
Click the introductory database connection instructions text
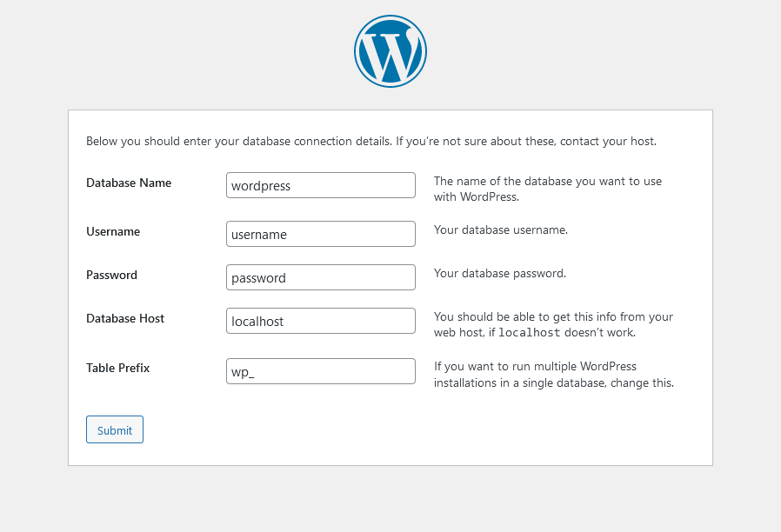371,141
